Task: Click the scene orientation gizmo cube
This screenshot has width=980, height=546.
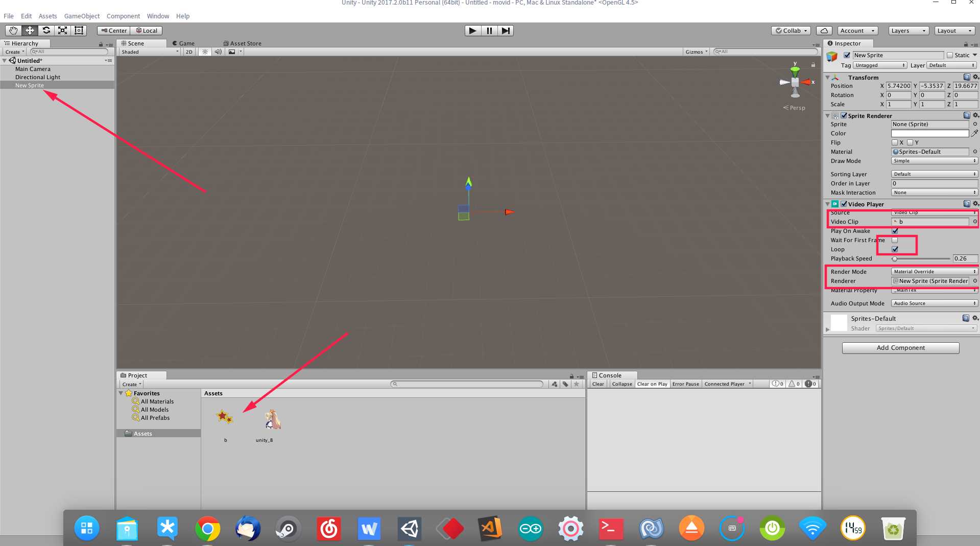Action: click(795, 82)
